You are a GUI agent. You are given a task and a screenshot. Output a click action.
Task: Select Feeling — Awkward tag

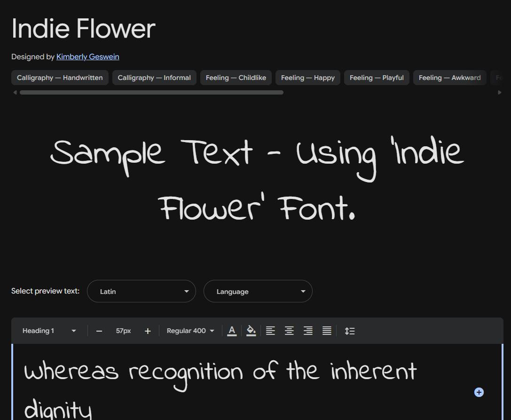pos(450,78)
